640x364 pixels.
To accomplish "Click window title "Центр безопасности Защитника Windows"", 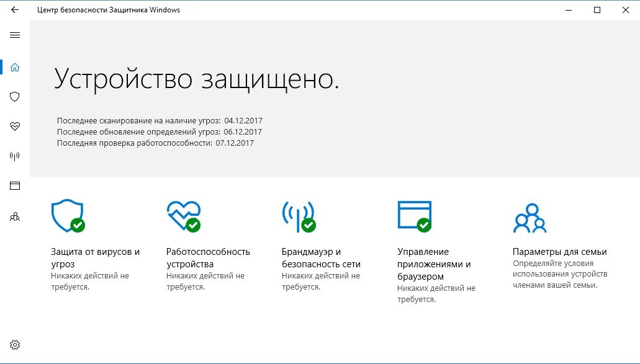I will [109, 10].
